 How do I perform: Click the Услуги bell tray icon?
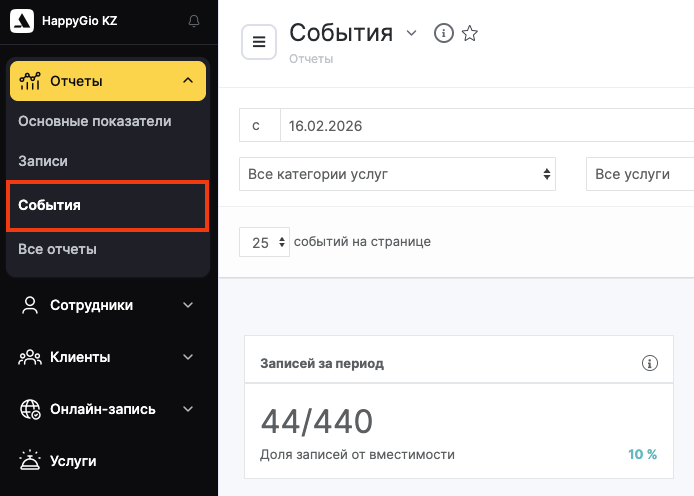tap(30, 461)
